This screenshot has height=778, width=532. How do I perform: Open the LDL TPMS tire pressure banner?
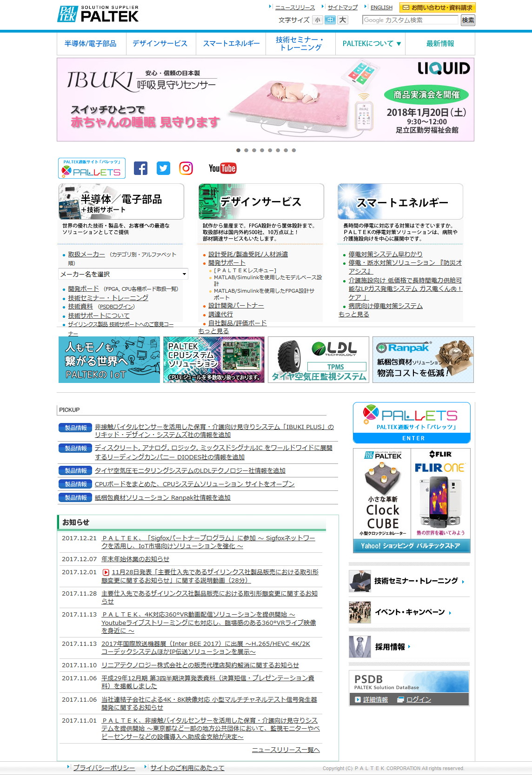(x=319, y=360)
